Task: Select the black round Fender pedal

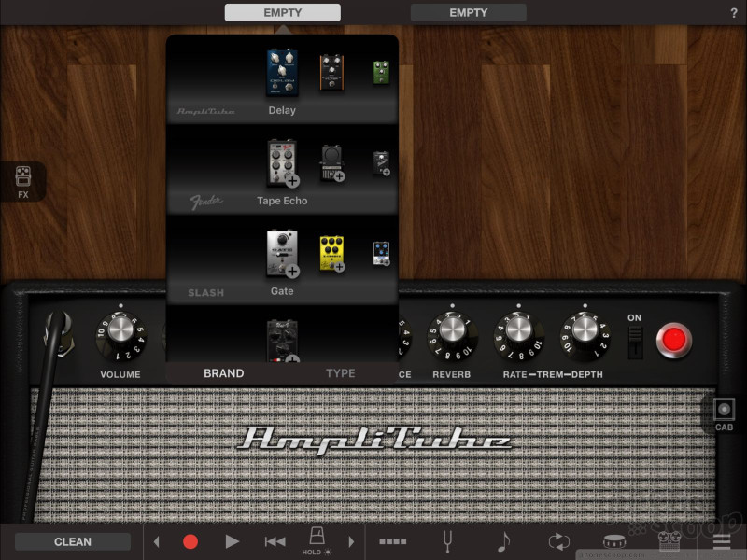Action: (332, 162)
